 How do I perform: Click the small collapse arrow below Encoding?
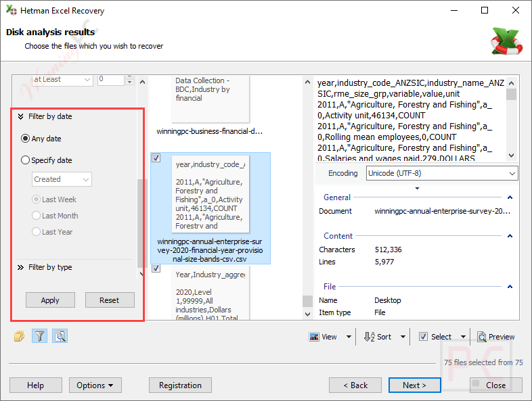(x=418, y=188)
